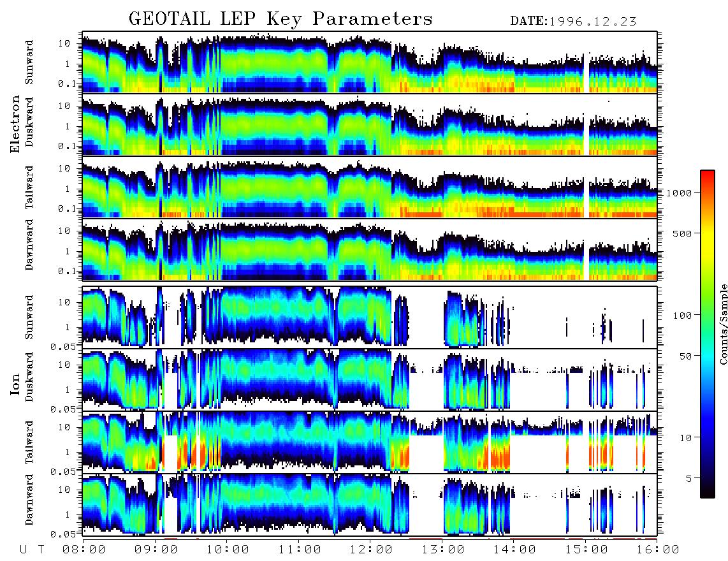Click the Counts/Sample colorbar title
The height and width of the screenshot is (561, 728).
[723, 324]
